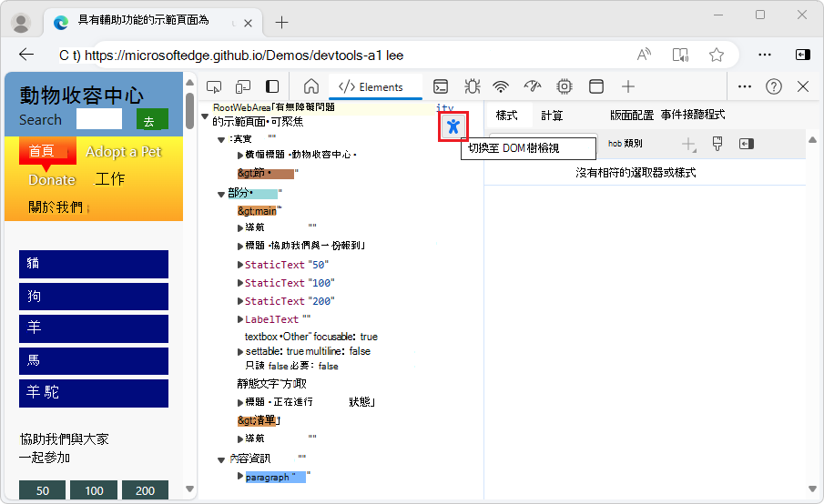Open browser settings and more menu
The width and height of the screenshot is (824, 504).
click(x=765, y=55)
